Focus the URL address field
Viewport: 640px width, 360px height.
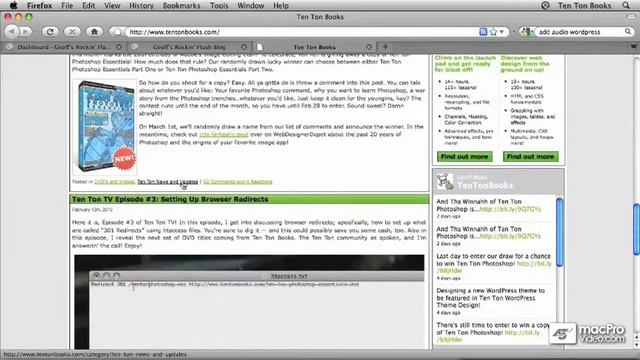[302, 32]
